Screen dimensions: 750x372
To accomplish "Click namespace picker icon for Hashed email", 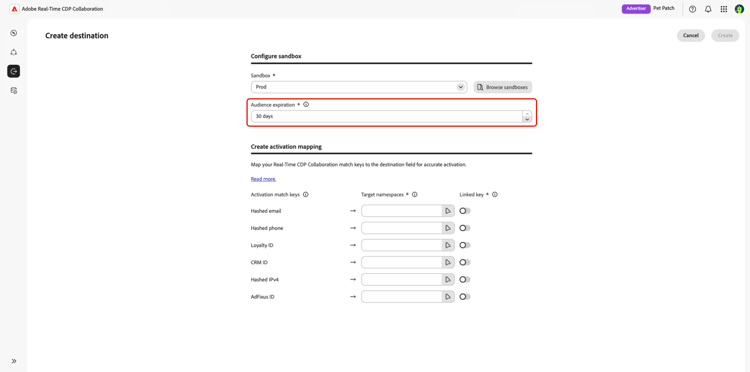I will click(448, 211).
